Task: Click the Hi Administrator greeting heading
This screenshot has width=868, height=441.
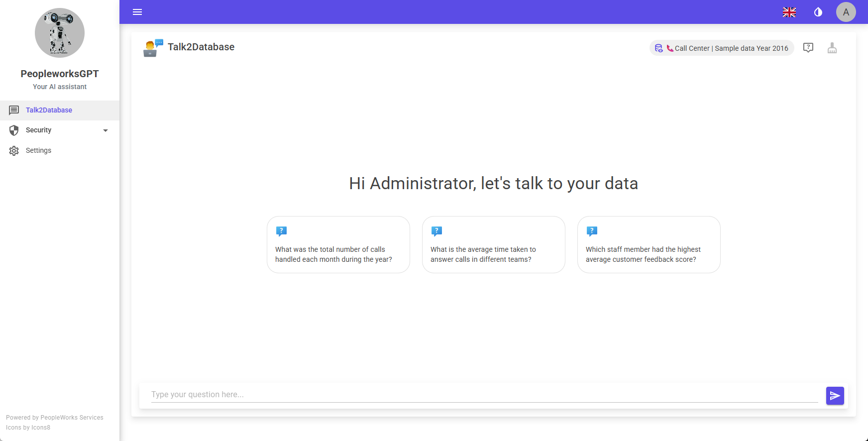Action: (494, 183)
